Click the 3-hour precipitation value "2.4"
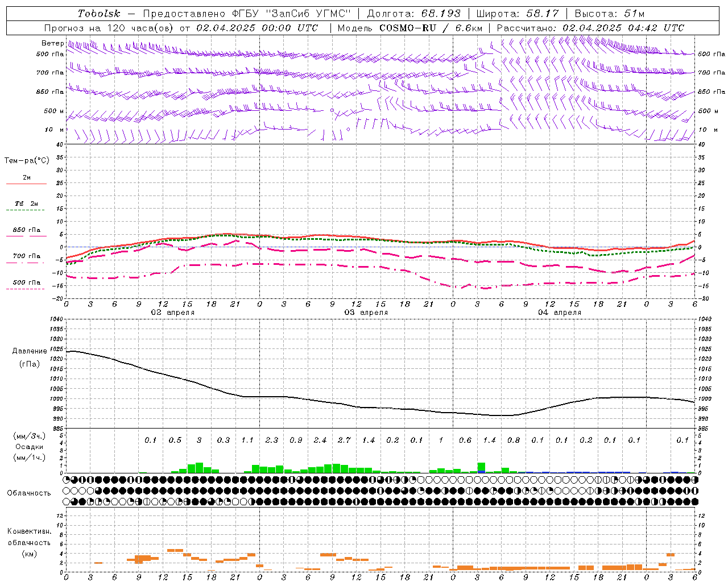Image resolution: width=728 pixels, height=582 pixels. tap(320, 440)
